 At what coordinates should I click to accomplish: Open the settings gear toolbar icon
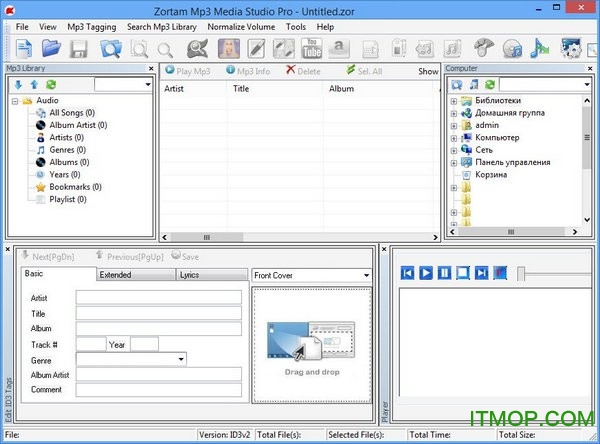click(x=571, y=48)
